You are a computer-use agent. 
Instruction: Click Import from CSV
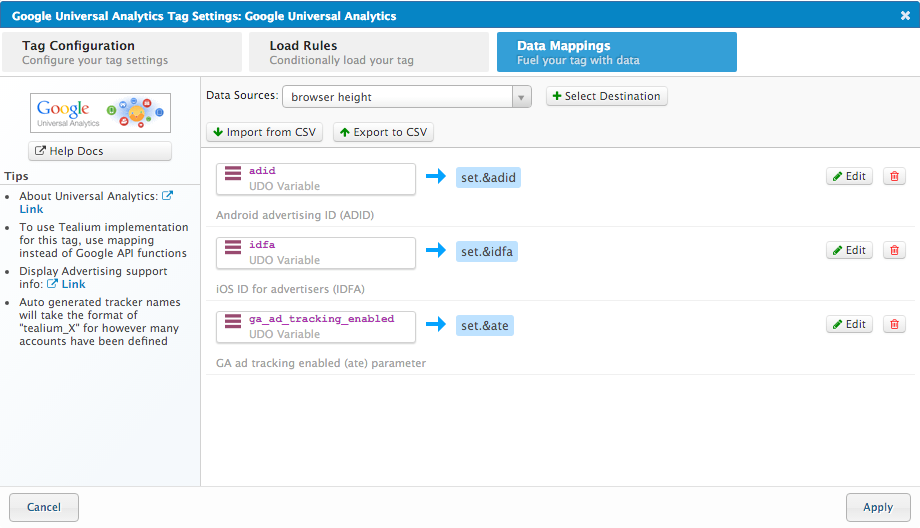(x=264, y=132)
